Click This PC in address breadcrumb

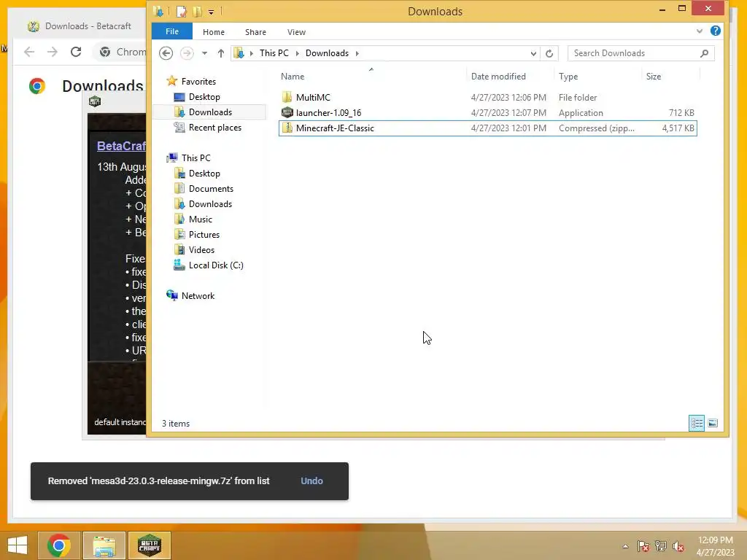click(x=274, y=52)
